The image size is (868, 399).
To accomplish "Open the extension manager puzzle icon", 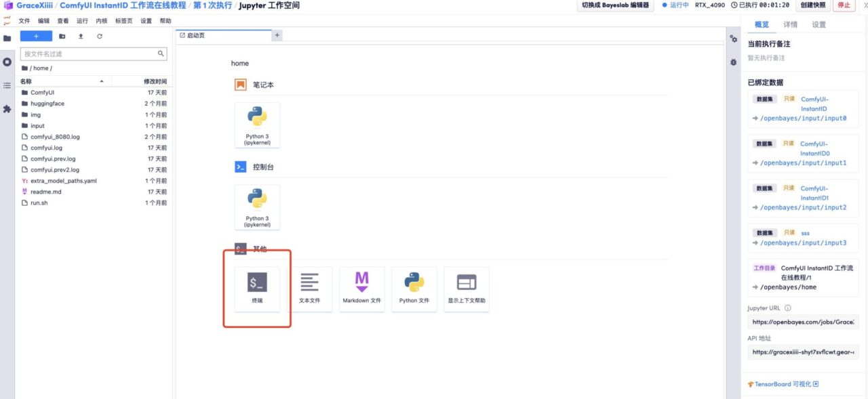I will coord(7,108).
